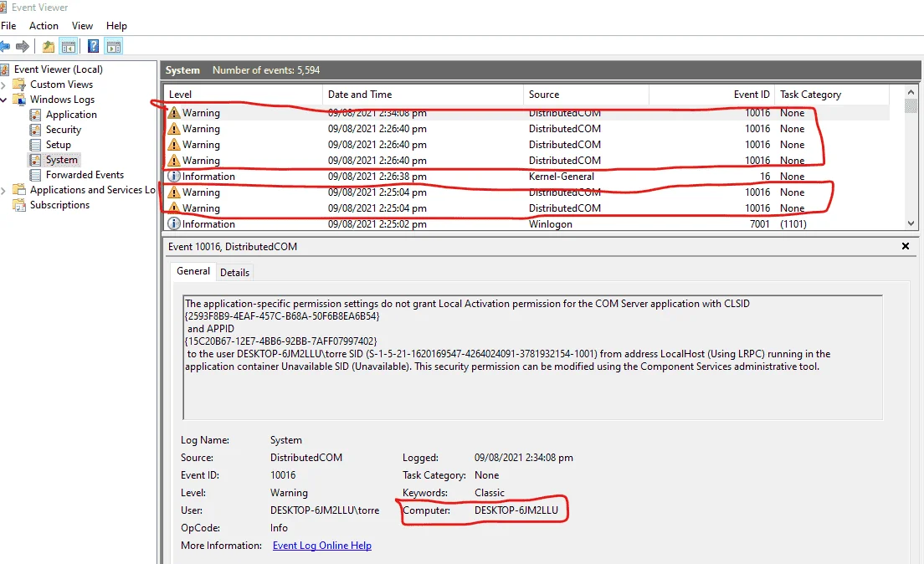Toggle the Show/Hide Console Tree toolbar icon

pos(69,46)
